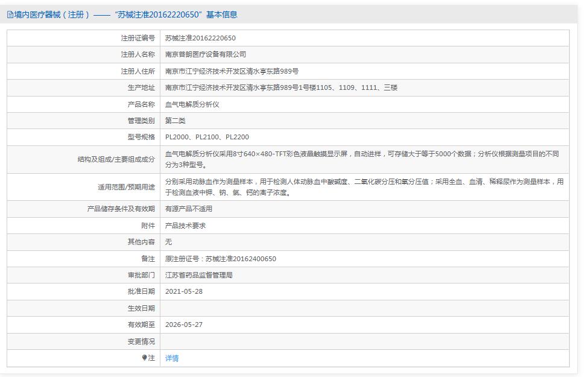Click the 产品名称 label
Viewport: 588px width, 377px height.
141,104
